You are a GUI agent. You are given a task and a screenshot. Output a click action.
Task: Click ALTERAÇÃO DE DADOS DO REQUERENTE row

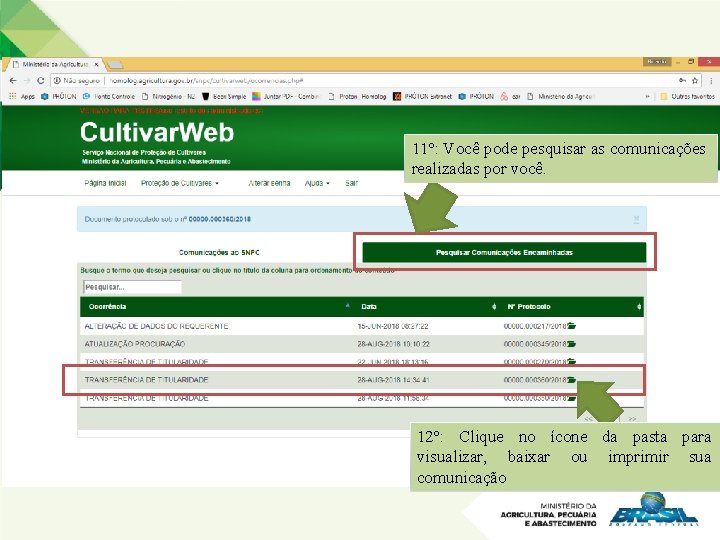[x=362, y=326]
